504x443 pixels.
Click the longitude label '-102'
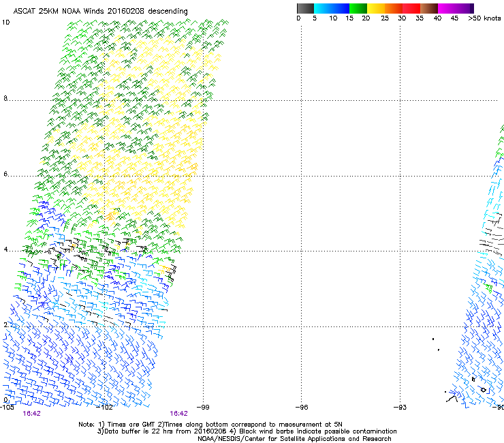(105, 408)
